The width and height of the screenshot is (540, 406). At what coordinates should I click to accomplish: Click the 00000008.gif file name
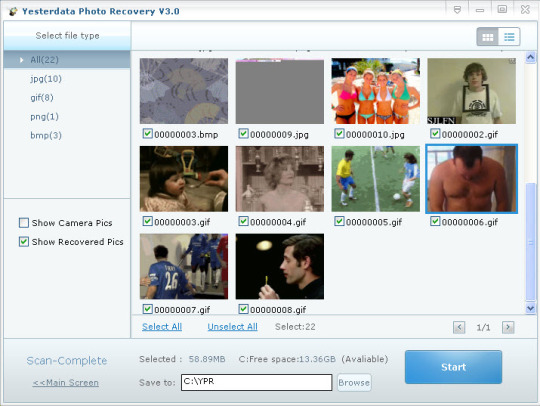pyautogui.click(x=278, y=310)
